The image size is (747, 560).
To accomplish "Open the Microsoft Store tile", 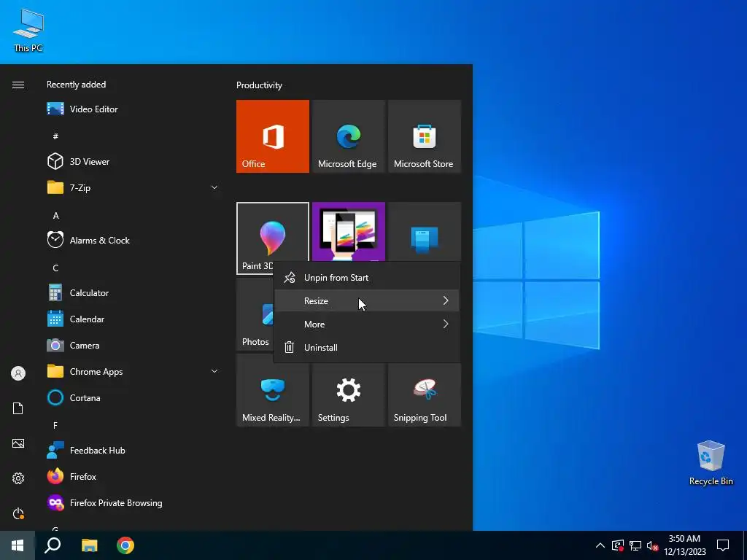I will pyautogui.click(x=425, y=136).
